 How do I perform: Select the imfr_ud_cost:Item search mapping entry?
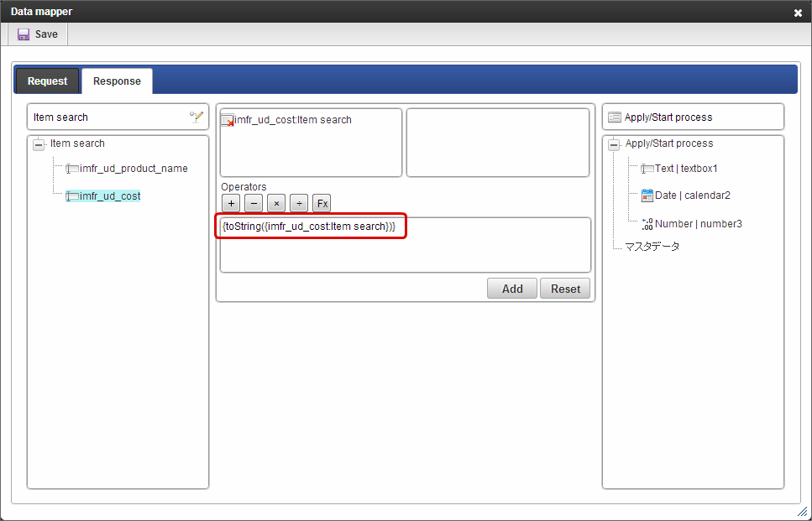pos(293,119)
